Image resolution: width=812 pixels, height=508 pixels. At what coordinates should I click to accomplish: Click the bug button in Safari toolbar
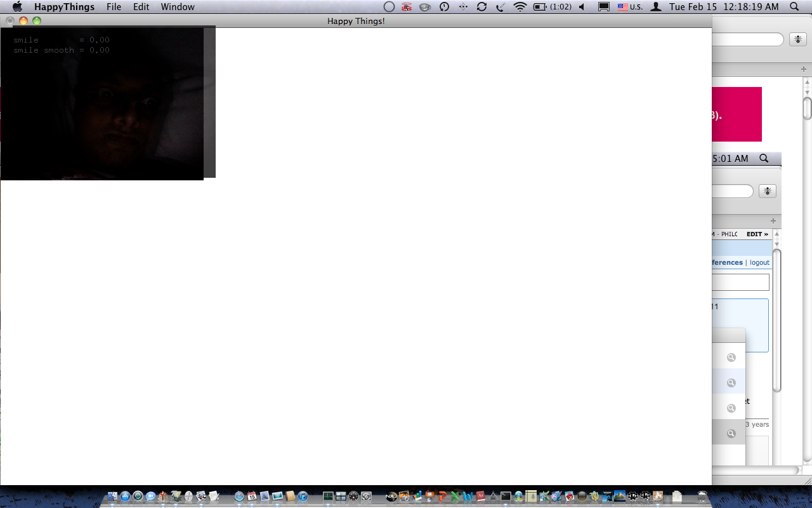pos(797,39)
